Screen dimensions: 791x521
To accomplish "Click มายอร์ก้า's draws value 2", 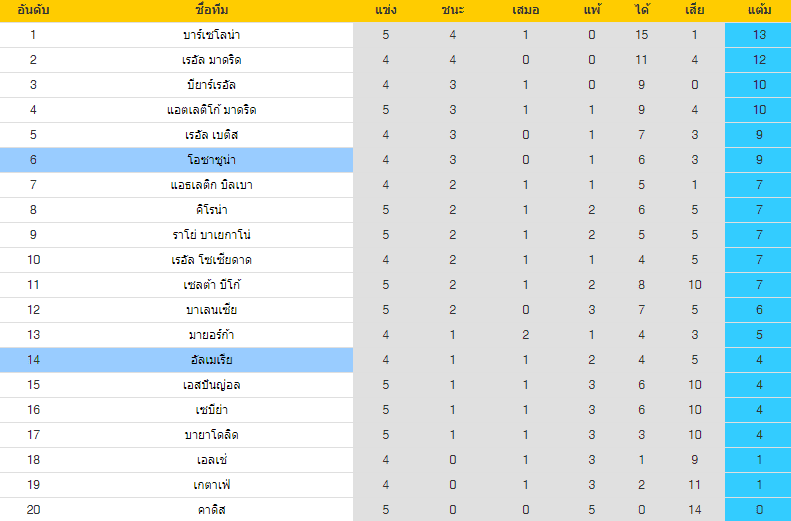I will tap(526, 335).
